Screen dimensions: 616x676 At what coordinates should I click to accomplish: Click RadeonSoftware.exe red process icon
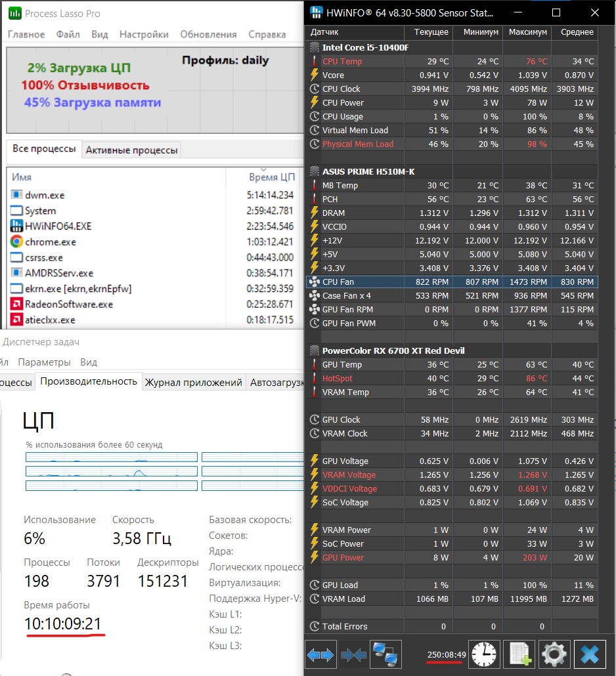16,304
